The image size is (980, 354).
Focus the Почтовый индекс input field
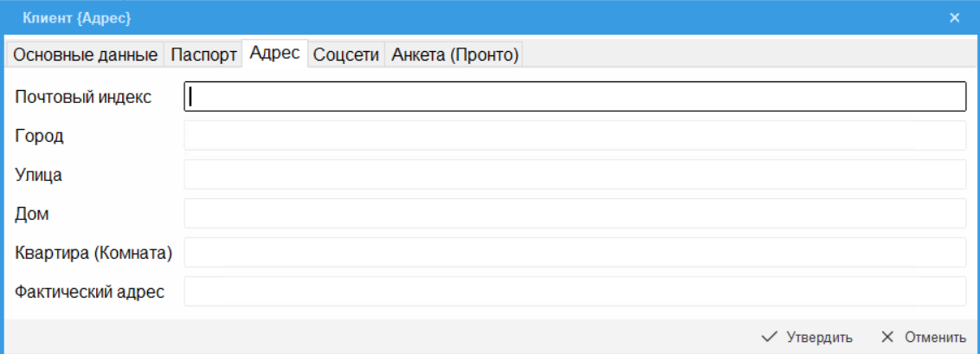click(575, 97)
